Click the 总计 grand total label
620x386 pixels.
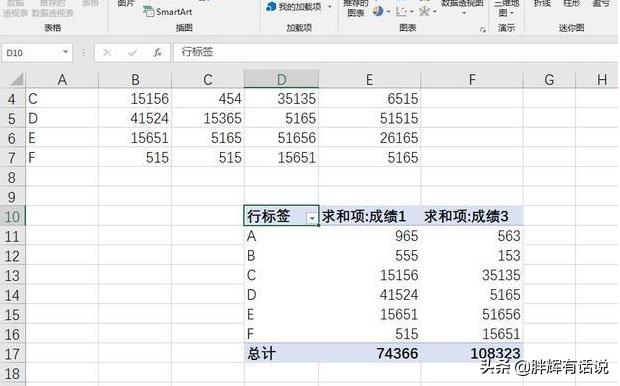click(x=261, y=353)
